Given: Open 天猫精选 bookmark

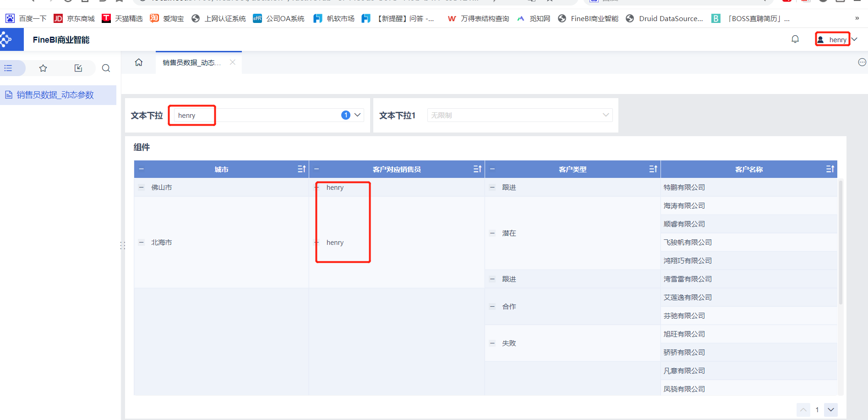Looking at the screenshot, I should click(x=122, y=18).
